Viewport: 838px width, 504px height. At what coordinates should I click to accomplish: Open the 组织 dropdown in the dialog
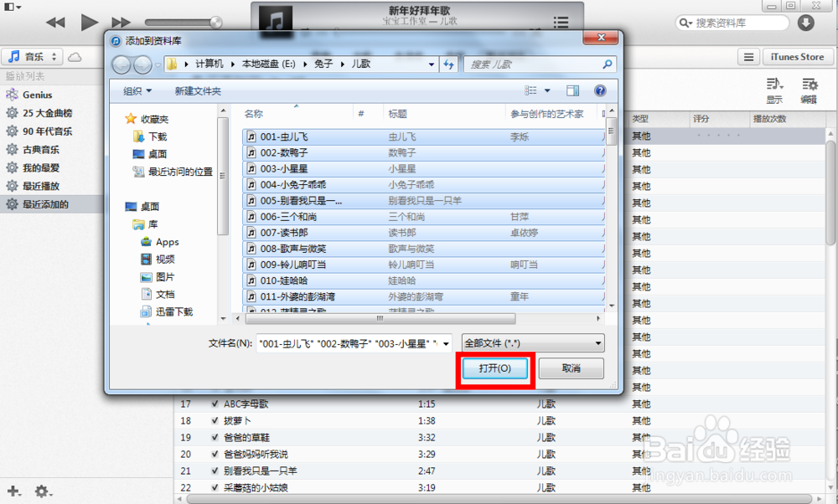136,90
